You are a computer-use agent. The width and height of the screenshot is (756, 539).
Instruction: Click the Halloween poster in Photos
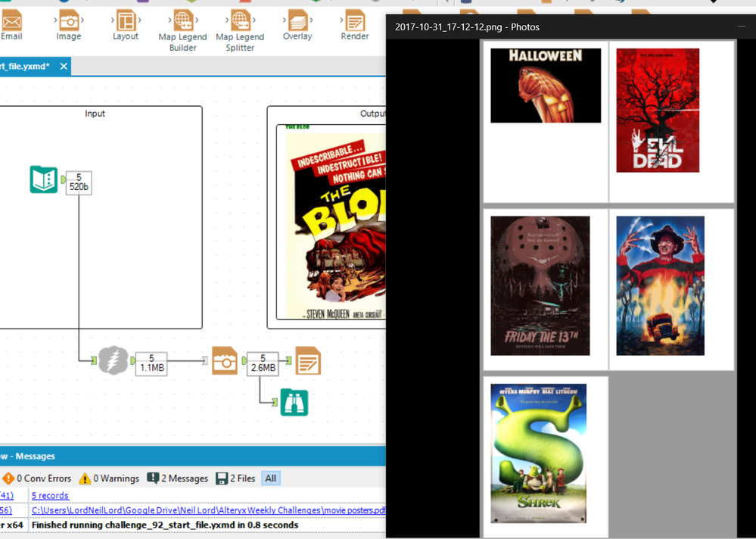tap(546, 86)
